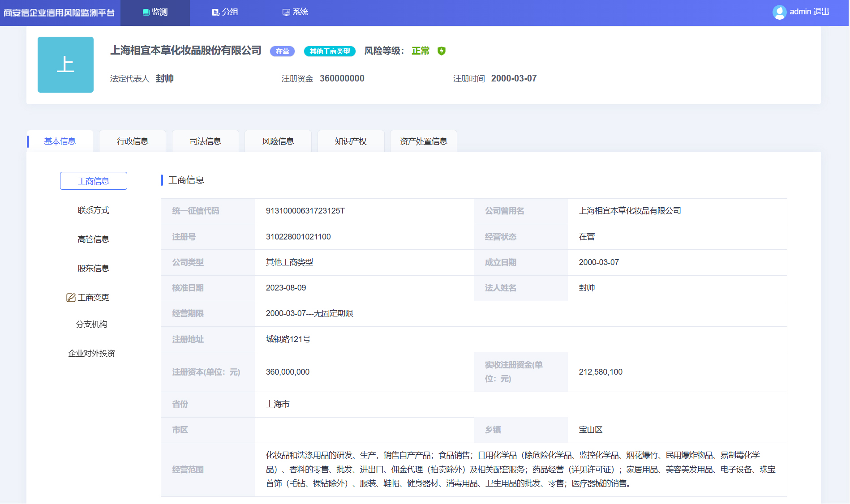
Task: Click the blue 上 company logo tile
Action: pos(65,64)
